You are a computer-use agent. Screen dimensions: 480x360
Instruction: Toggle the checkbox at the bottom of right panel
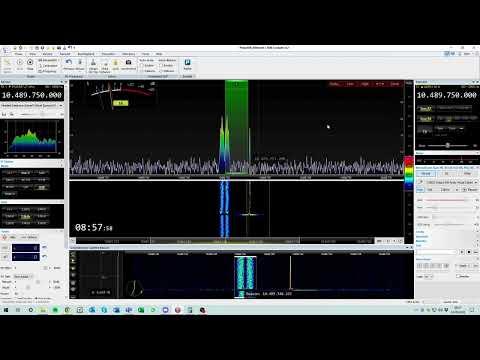click(x=458, y=276)
